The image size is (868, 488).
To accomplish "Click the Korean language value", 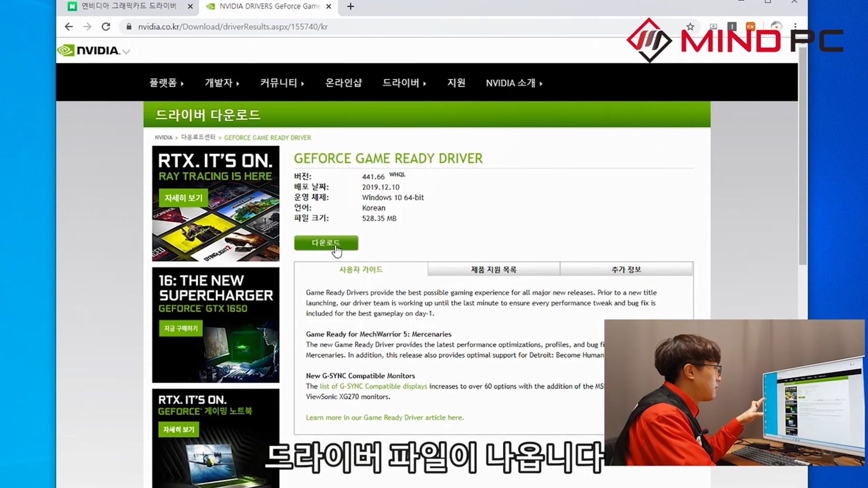I will (374, 208).
